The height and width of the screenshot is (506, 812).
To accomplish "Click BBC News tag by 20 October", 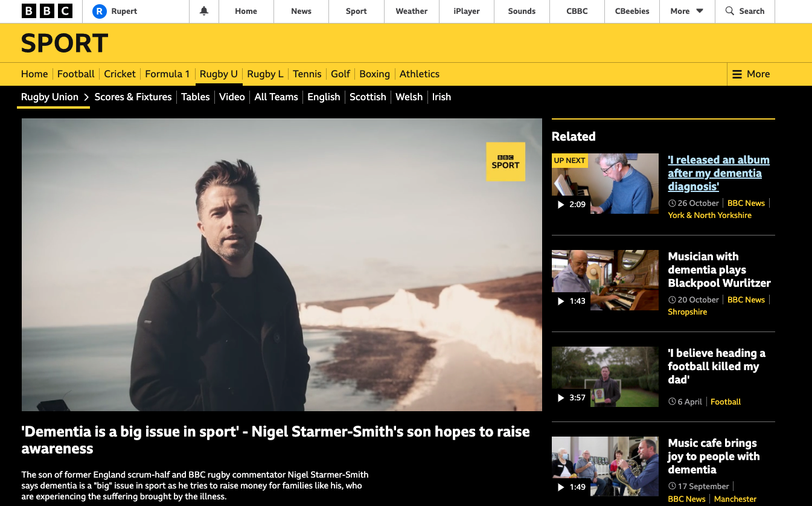I will [x=746, y=300].
